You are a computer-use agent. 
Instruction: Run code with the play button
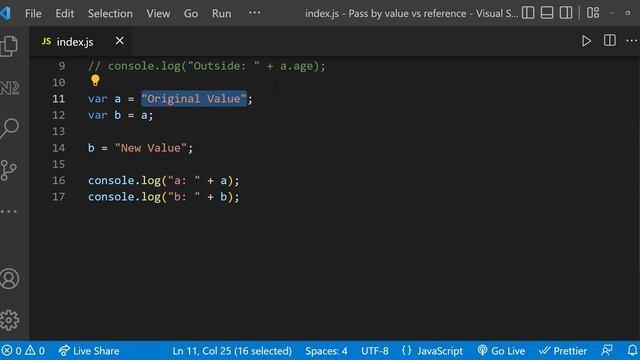click(586, 41)
